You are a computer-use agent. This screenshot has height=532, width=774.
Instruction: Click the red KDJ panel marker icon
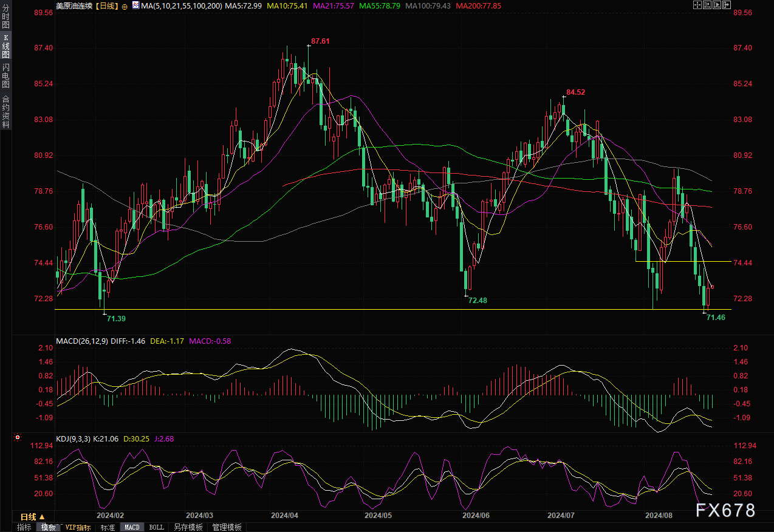(x=18, y=437)
